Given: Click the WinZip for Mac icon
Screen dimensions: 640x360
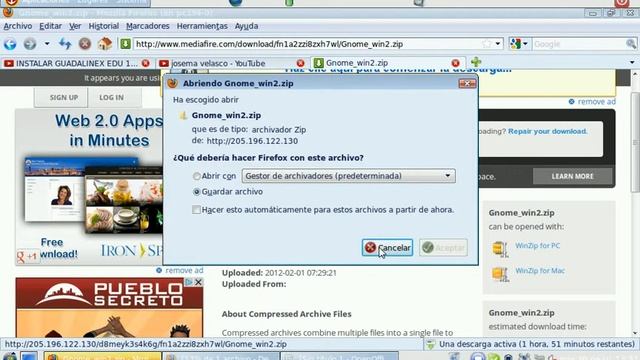Looking at the screenshot, I should click(500, 274).
